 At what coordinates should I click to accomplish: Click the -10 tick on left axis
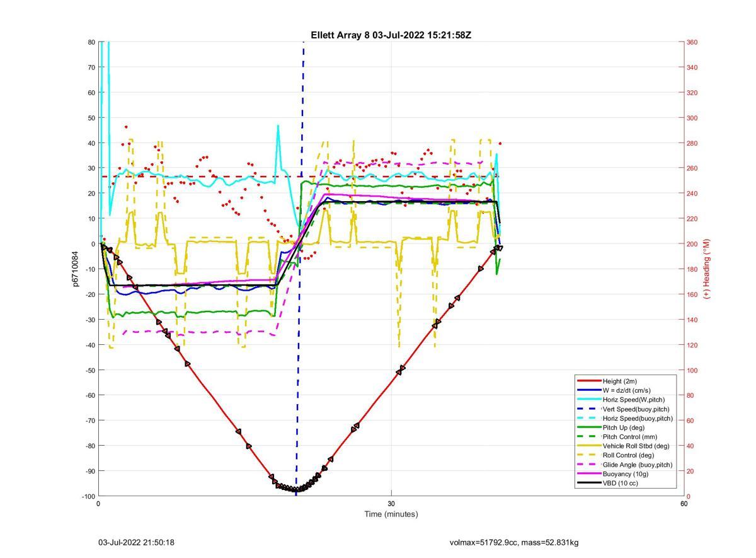coord(89,269)
